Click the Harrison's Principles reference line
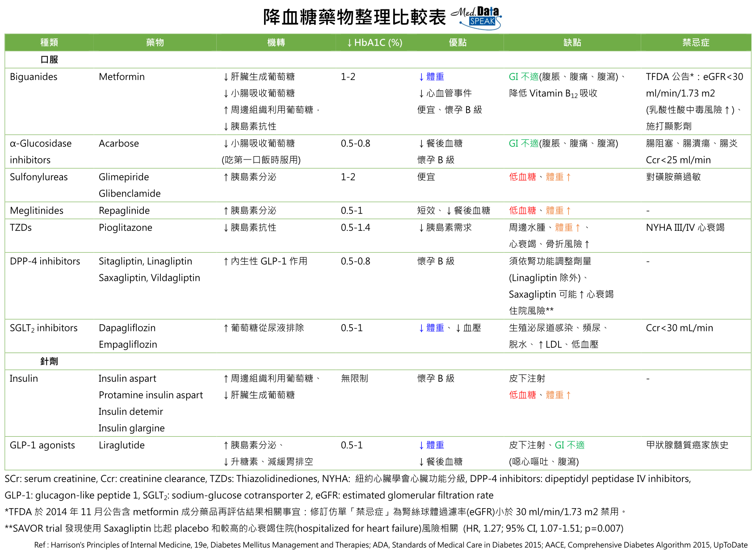 click(x=391, y=545)
